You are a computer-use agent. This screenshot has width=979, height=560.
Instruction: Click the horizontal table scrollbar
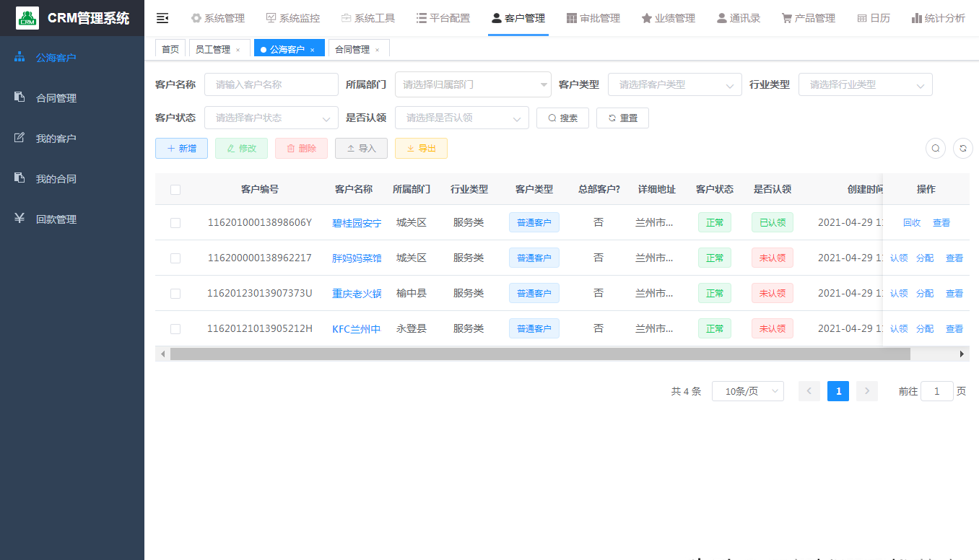540,354
